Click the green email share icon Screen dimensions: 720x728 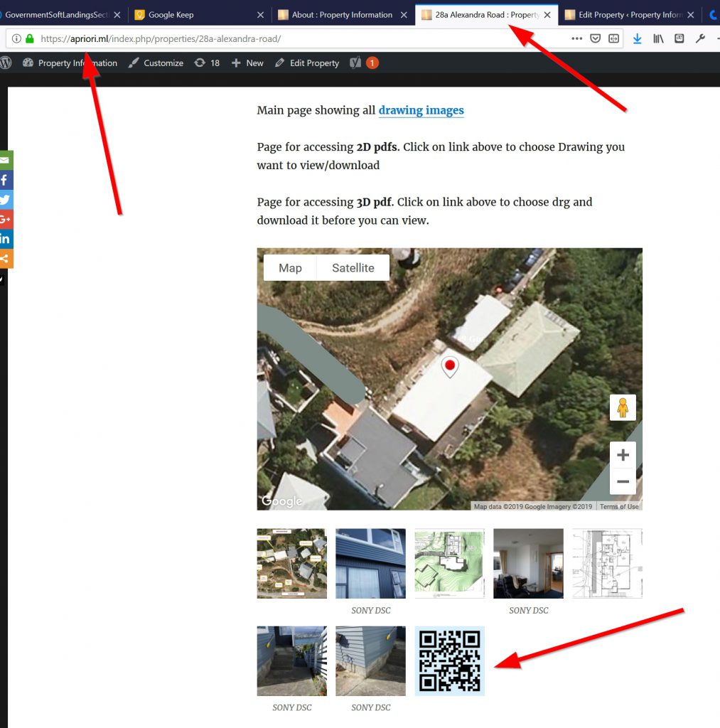[x=5, y=160]
